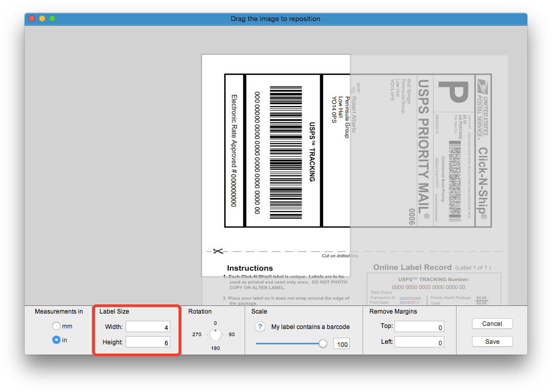Click the 'Instructions' heading on the label
Screen dimensions: 552x392
pos(250,268)
